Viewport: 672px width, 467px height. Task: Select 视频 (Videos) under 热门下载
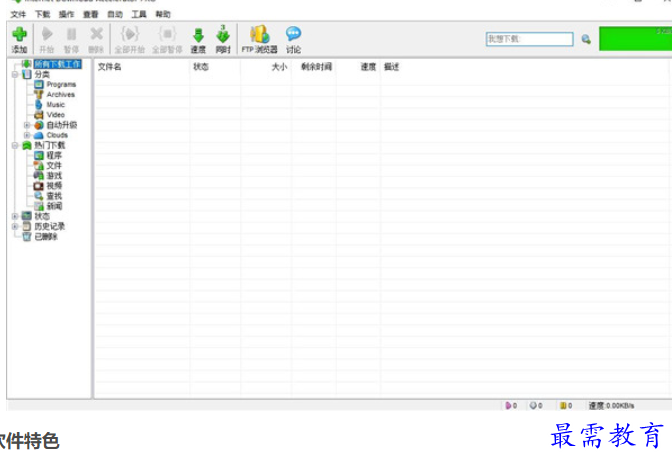tap(48, 186)
